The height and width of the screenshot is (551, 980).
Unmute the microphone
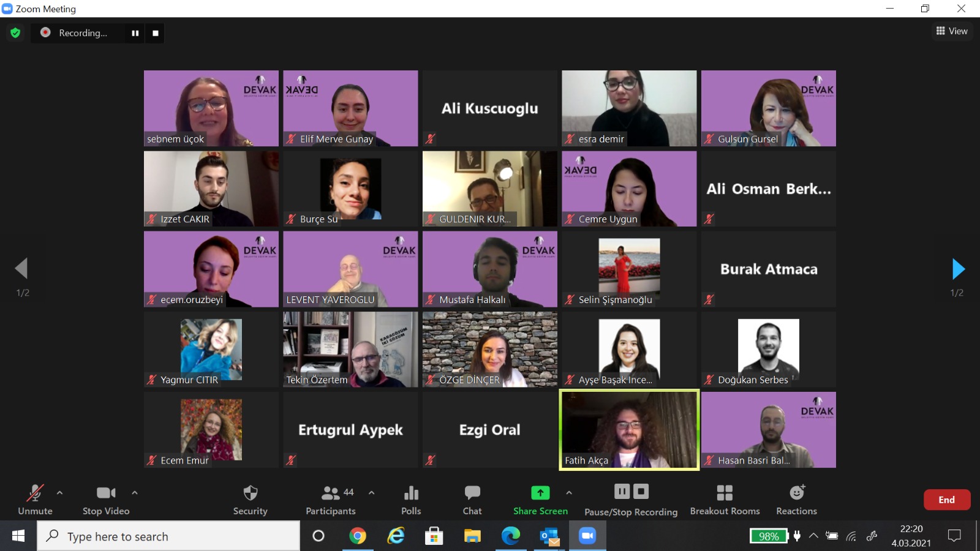pyautogui.click(x=35, y=499)
